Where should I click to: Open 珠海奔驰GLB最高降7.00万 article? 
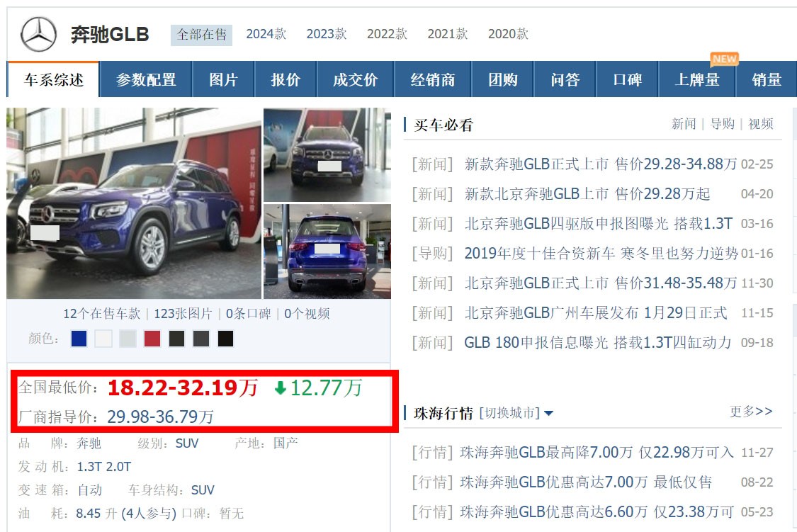(x=597, y=452)
